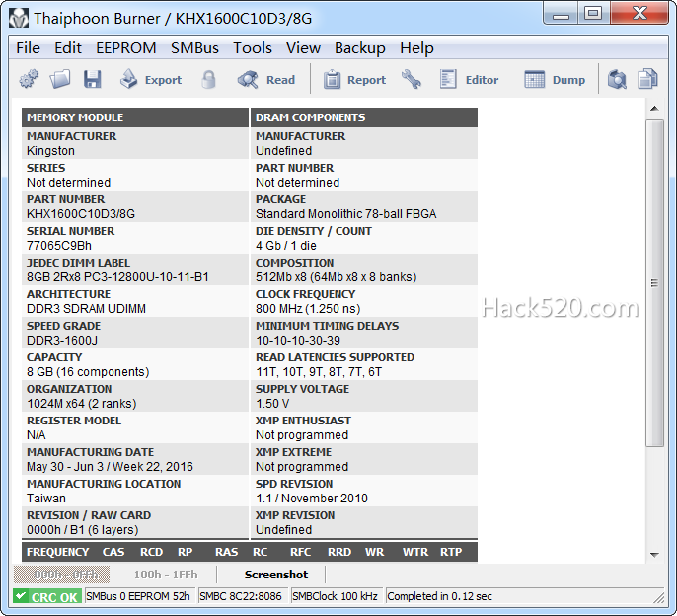Click the read latencies 11T, 10T, 9T value

(x=319, y=371)
